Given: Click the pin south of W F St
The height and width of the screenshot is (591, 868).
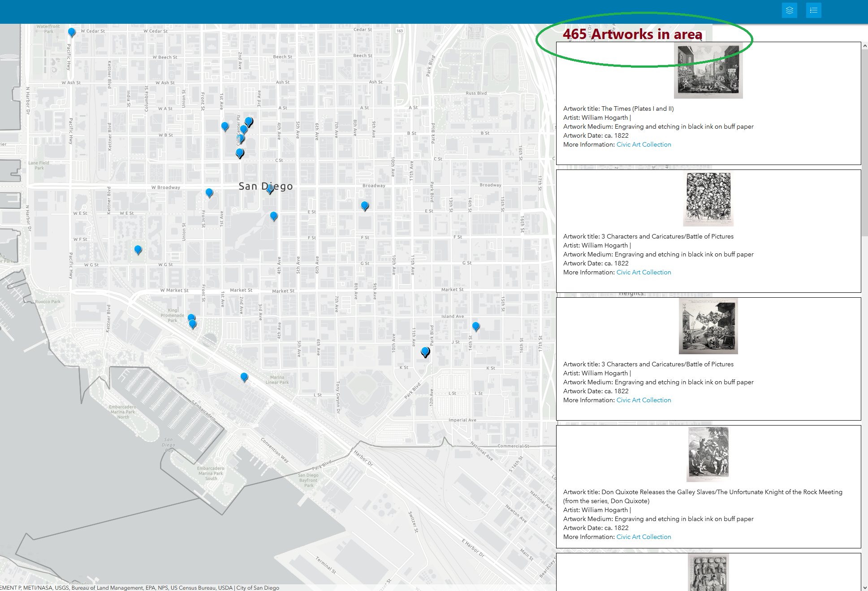Looking at the screenshot, I should click(x=138, y=249).
